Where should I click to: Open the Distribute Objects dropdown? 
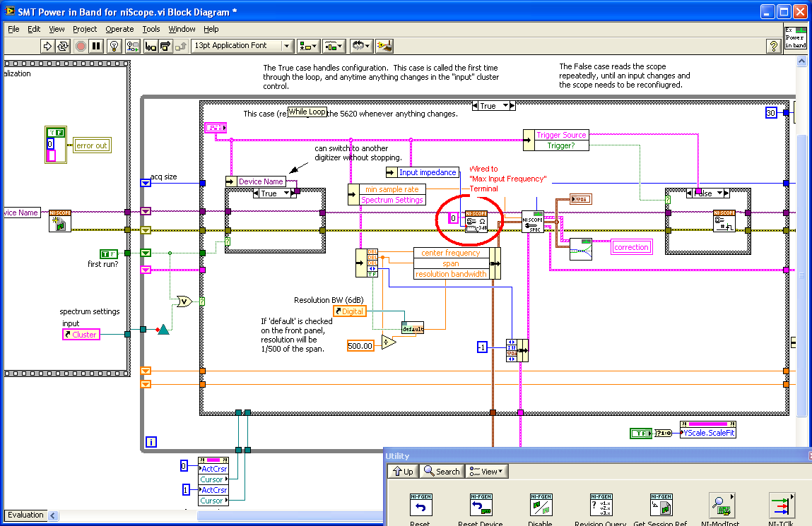(334, 46)
